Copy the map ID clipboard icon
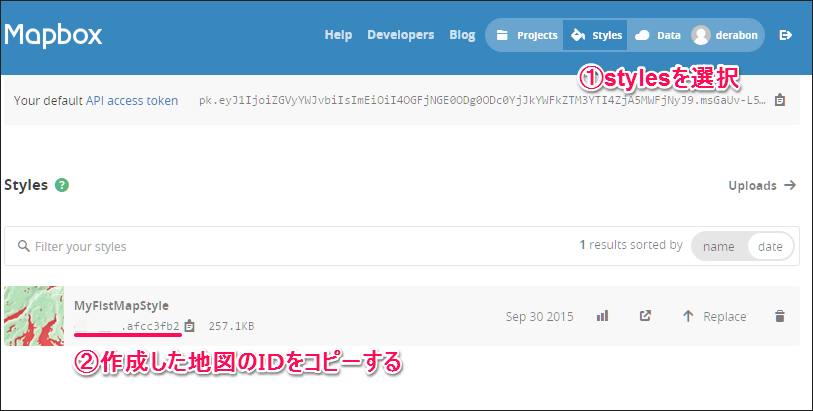 [x=190, y=326]
